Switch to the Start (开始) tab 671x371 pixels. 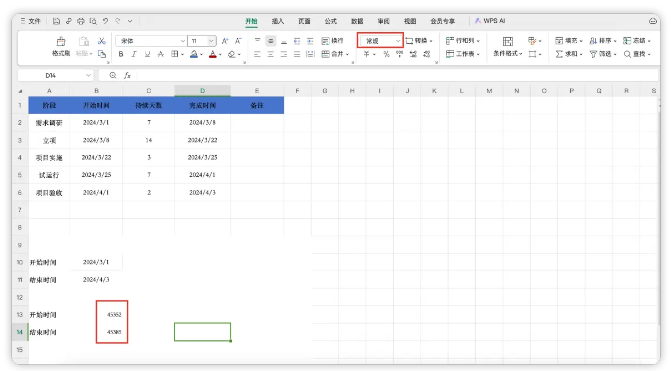pyautogui.click(x=251, y=21)
